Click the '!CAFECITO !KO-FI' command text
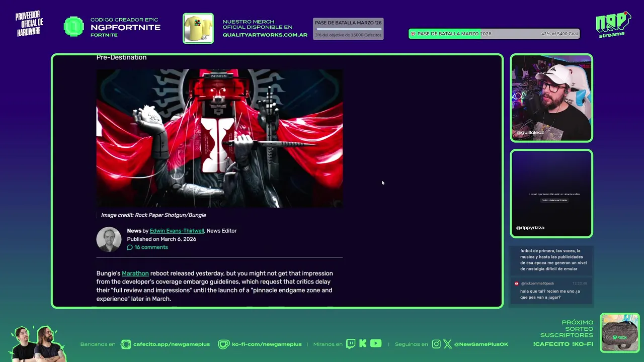The width and height of the screenshot is (644, 362). [x=563, y=344]
